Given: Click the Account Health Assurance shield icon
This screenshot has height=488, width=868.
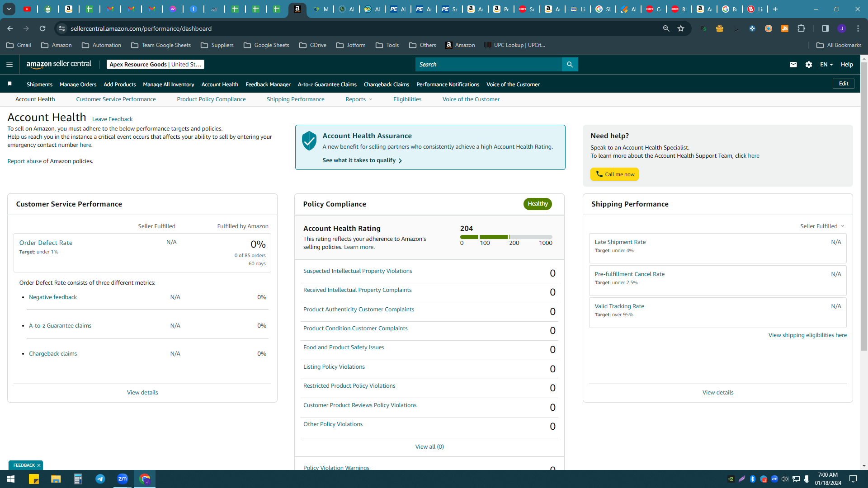Looking at the screenshot, I should click(x=309, y=141).
